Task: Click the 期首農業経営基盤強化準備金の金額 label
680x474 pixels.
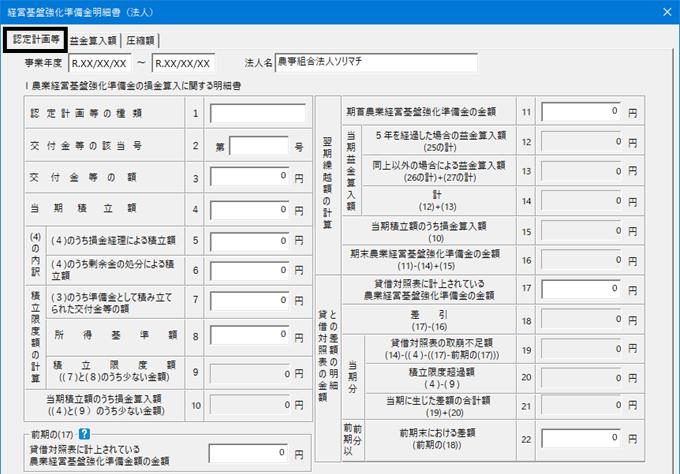Action: (x=421, y=111)
